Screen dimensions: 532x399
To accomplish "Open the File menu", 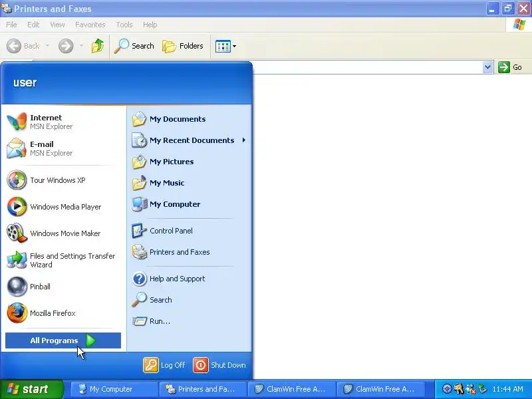I will (11, 25).
